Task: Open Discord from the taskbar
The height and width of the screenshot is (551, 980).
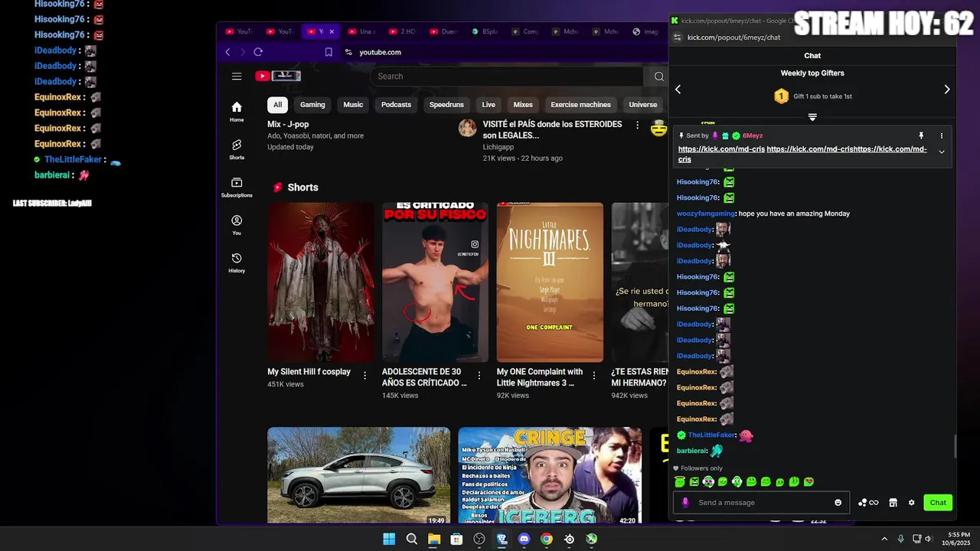Action: coord(524,539)
